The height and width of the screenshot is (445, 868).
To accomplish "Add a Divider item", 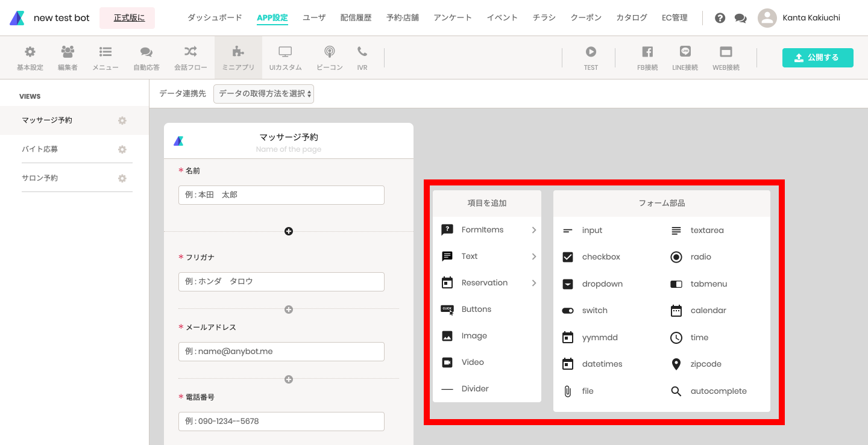I will point(487,388).
